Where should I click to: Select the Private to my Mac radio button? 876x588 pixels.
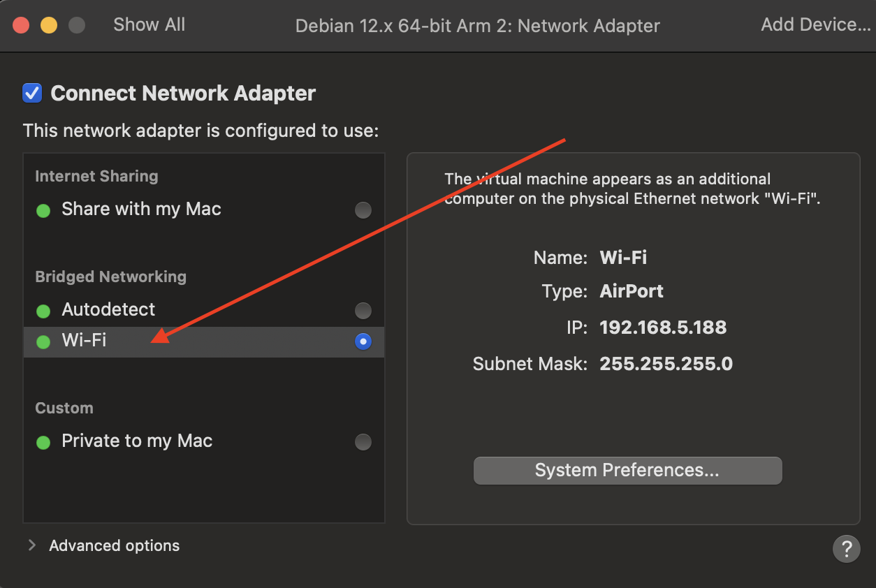click(363, 441)
